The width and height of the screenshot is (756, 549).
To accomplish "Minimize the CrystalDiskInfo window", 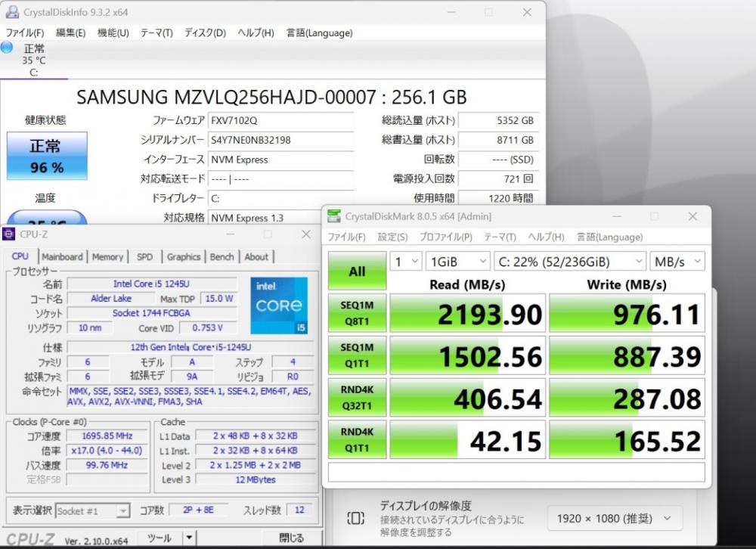I will (x=451, y=12).
